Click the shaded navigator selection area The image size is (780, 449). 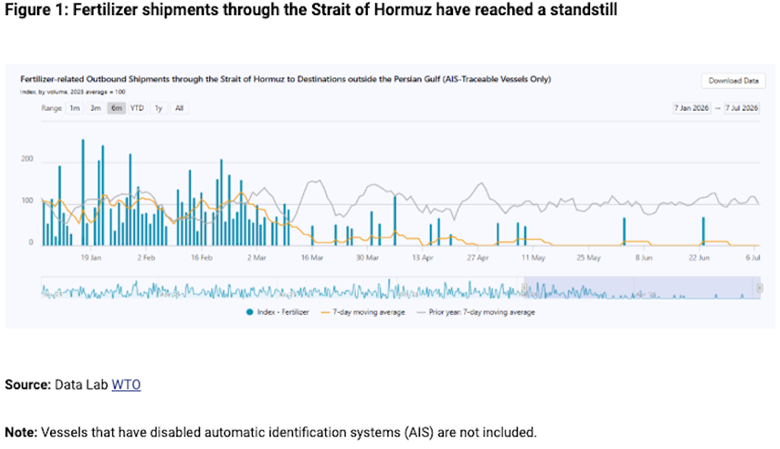pyautogui.click(x=642, y=288)
